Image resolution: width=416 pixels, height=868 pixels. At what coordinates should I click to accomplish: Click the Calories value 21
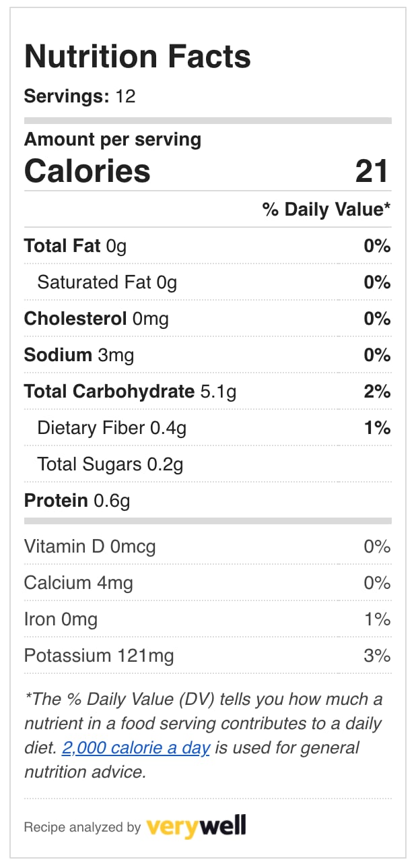tap(372, 170)
